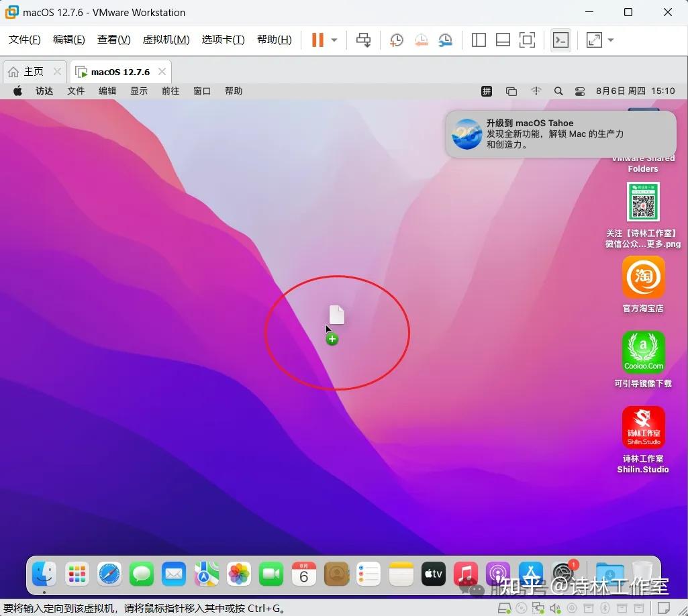688x616 pixels.
Task: Open the 选项卡(T) menu
Action: click(x=223, y=40)
